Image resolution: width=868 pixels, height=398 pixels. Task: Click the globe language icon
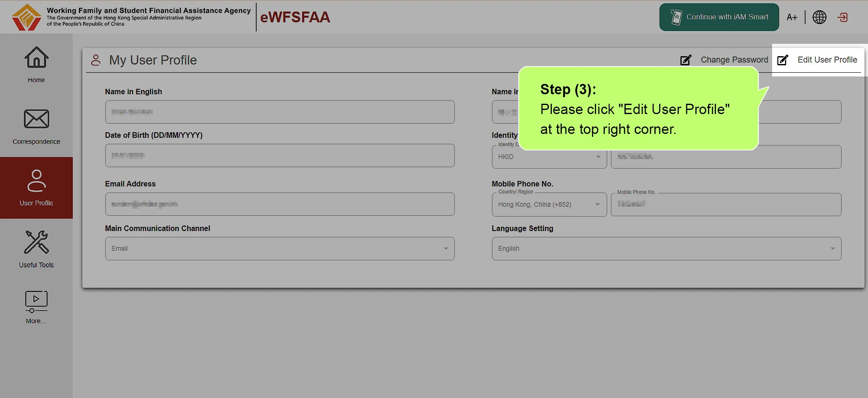tap(819, 17)
